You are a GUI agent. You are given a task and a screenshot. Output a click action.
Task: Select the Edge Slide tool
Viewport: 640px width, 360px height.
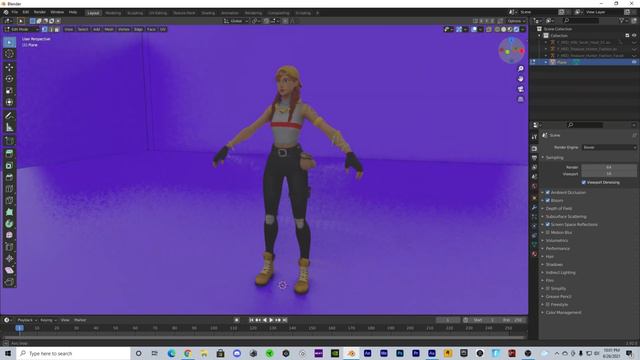[9, 247]
